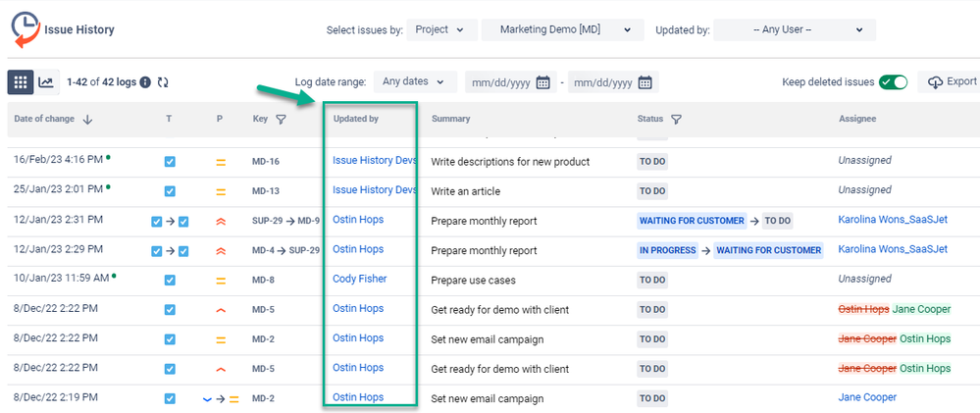
Task: Click medium priority icon for MD-8
Action: point(221,281)
